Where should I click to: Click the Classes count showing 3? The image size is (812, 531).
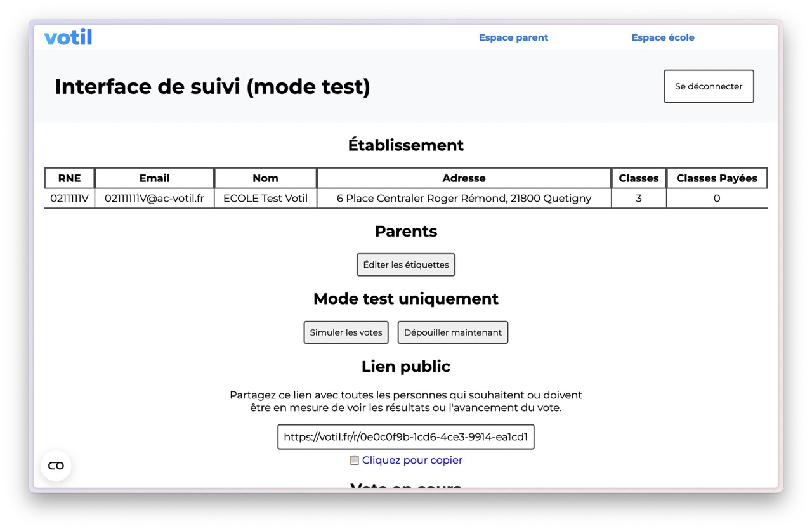(638, 198)
